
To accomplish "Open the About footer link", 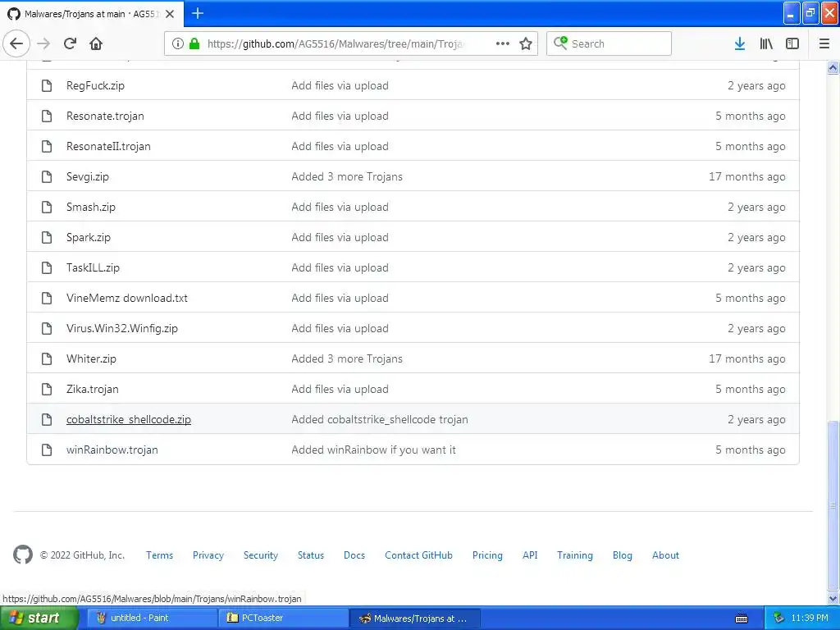I will click(x=665, y=555).
